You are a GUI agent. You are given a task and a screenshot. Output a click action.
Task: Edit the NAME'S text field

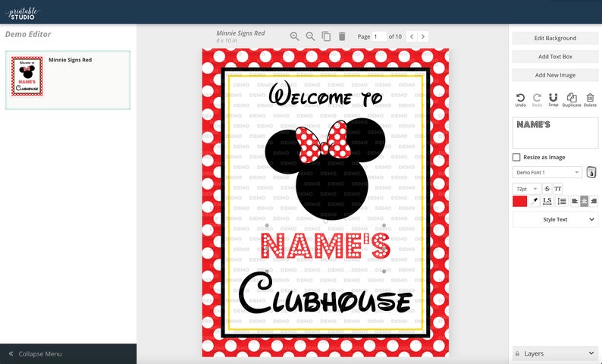[555, 133]
